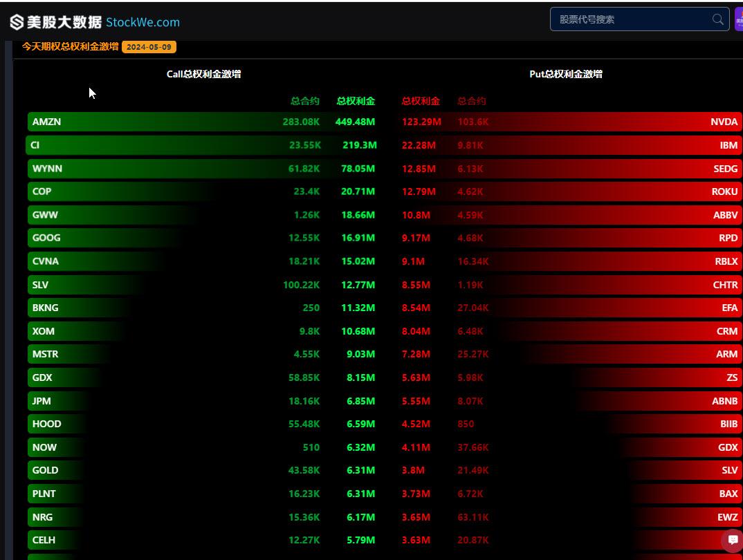
Task: Open the ABNB put row
Action: [x=570, y=401]
